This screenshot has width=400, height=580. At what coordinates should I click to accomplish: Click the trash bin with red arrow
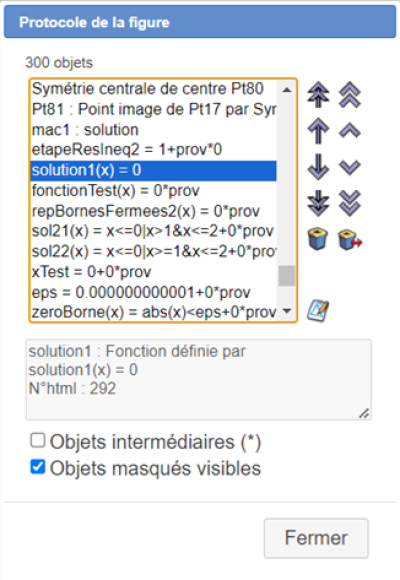coord(350,239)
